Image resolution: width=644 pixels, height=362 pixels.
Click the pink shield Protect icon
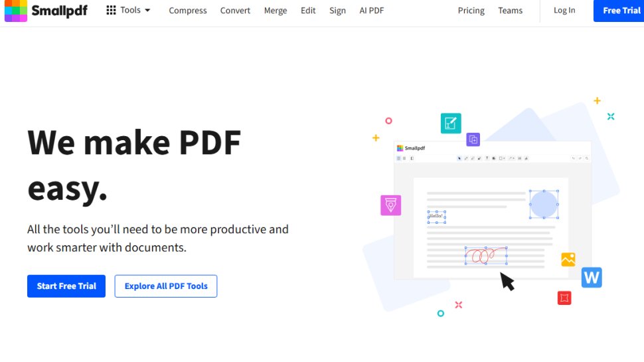pos(390,205)
